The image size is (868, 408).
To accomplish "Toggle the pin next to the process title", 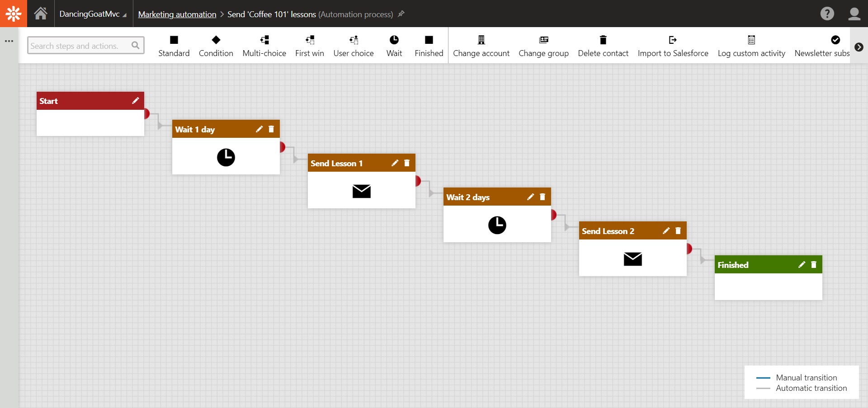I will [401, 14].
